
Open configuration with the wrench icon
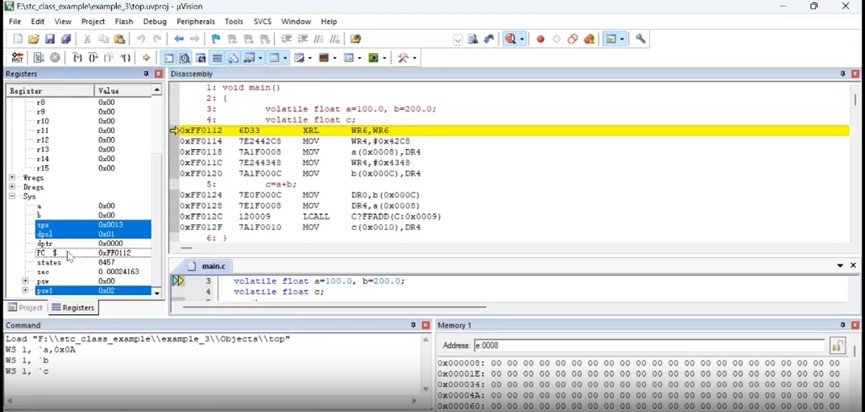point(641,39)
